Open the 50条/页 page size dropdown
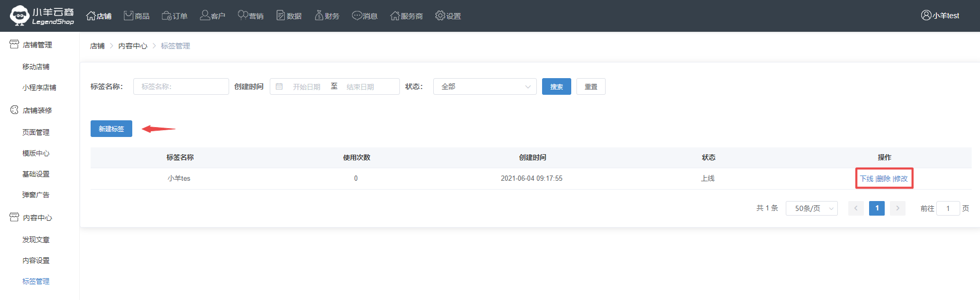The width and height of the screenshot is (980, 300). coord(811,208)
